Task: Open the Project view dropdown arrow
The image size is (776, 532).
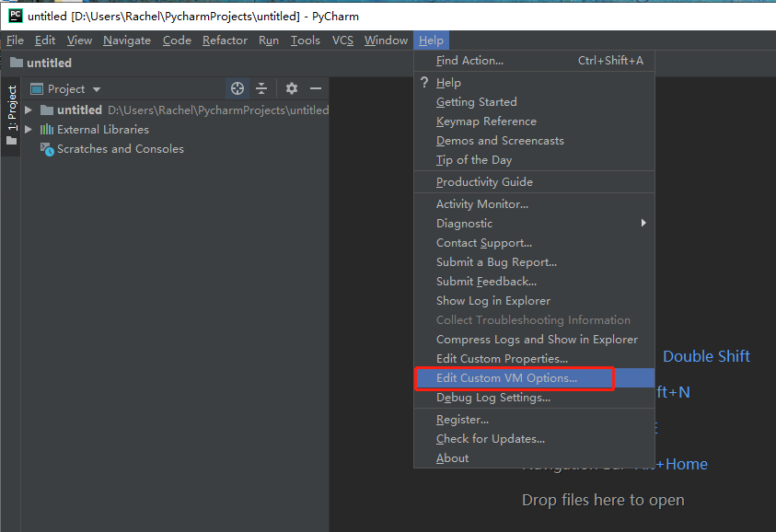Action: coord(97,89)
